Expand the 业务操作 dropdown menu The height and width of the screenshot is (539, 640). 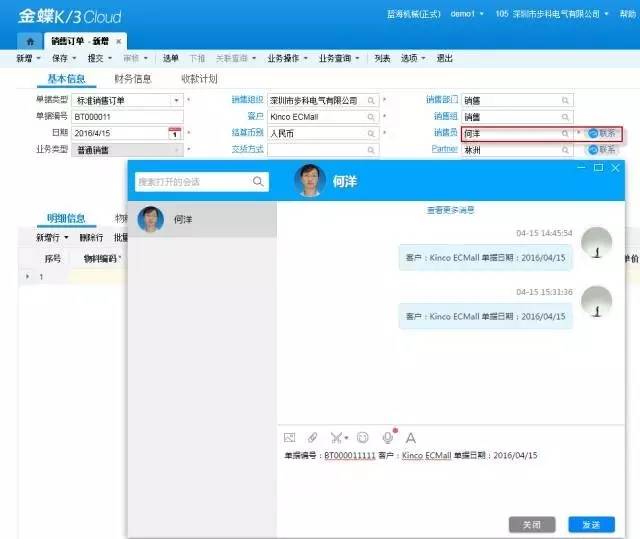point(288,59)
